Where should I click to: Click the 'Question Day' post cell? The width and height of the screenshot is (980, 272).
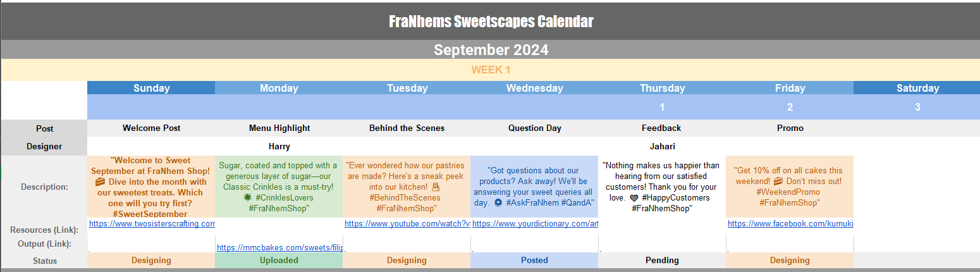tap(534, 128)
